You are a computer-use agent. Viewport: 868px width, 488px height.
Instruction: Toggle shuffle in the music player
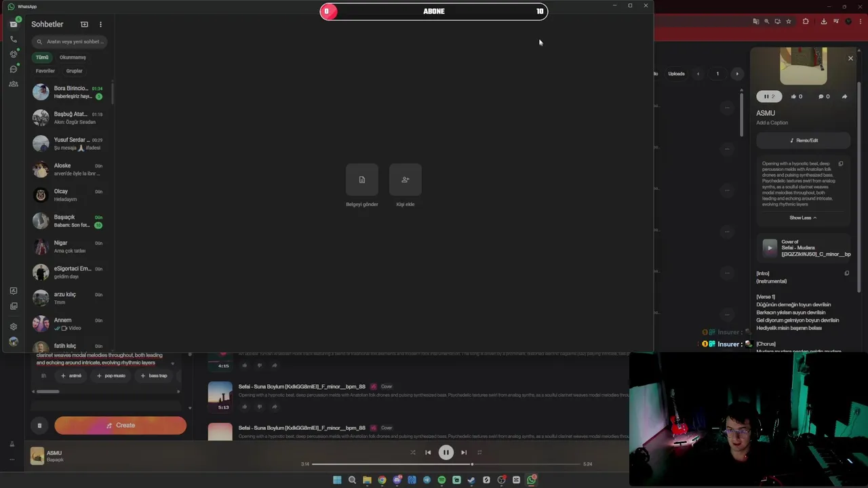[412, 452]
